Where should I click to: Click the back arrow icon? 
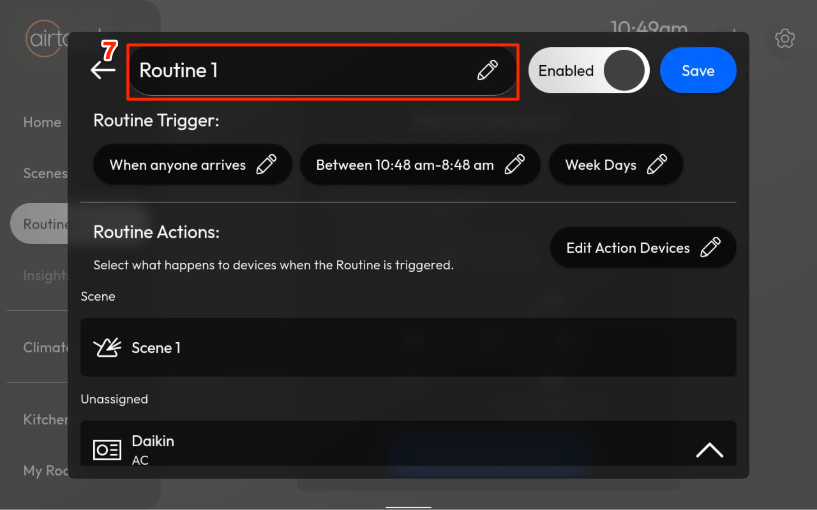coord(103,70)
